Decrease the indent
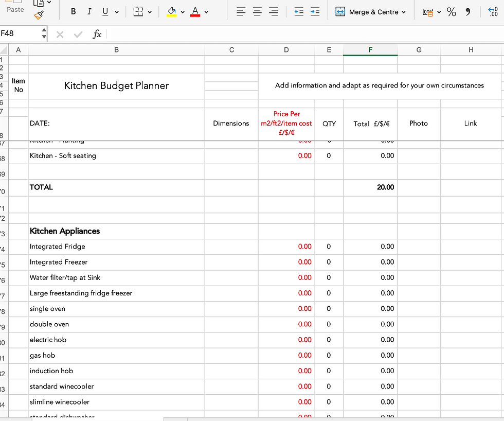 click(299, 12)
